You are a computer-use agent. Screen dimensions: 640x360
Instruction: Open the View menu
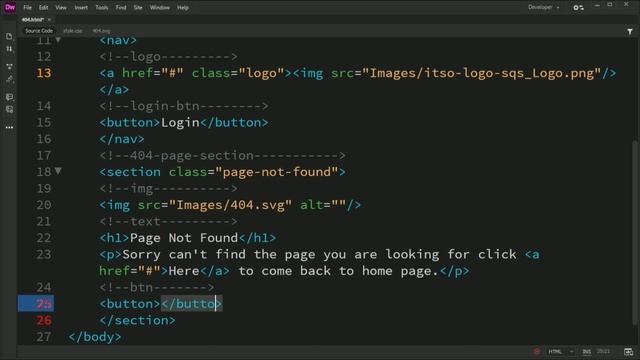61,7
